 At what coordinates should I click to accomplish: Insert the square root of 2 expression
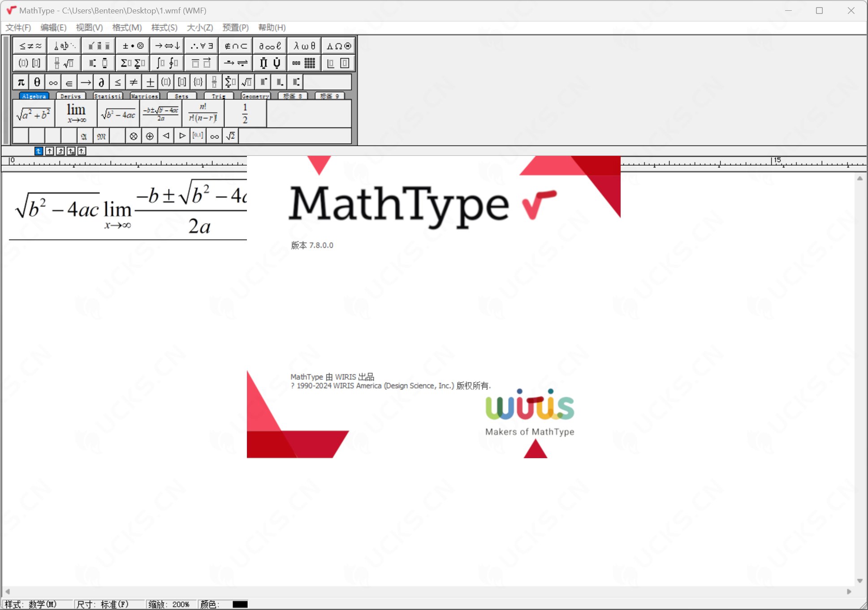pyautogui.click(x=230, y=136)
